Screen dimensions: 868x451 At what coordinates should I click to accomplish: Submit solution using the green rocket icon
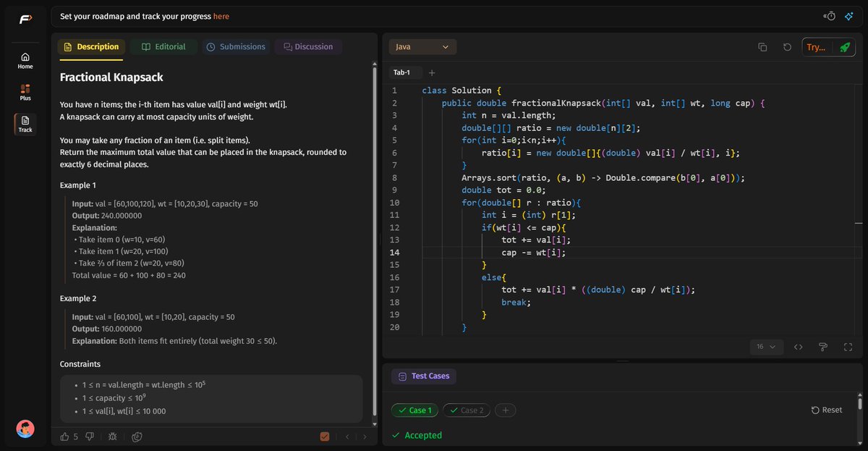click(x=844, y=47)
